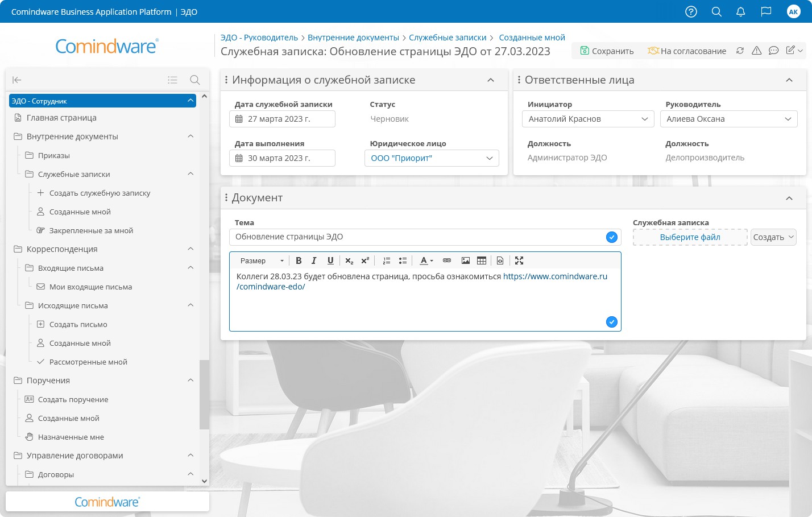Open the text color picker
Image resolution: width=812 pixels, height=517 pixels.
tap(426, 260)
